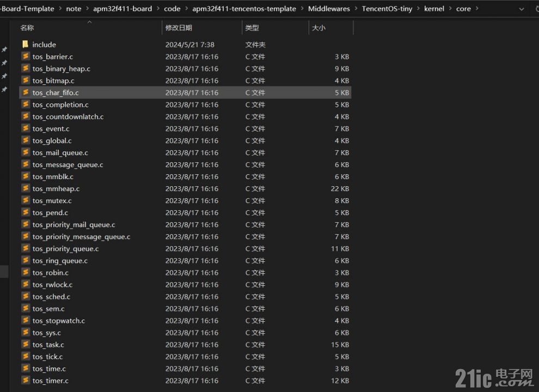The height and width of the screenshot is (392, 539).
Task: Expand the address bar history dropdown
Action: [522, 9]
